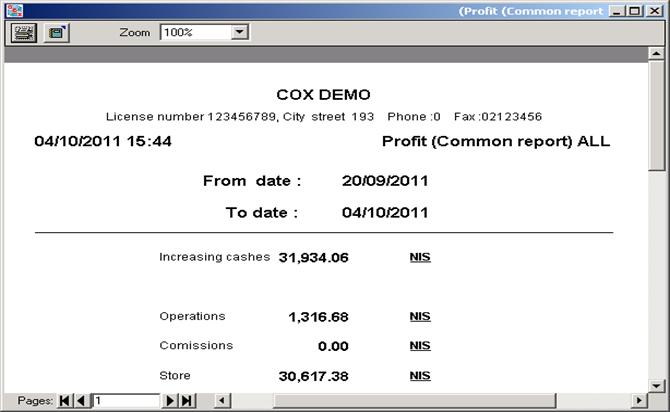This screenshot has height=412, width=670.
Task: Click vertical scrollbar up arrow
Action: tap(658, 55)
